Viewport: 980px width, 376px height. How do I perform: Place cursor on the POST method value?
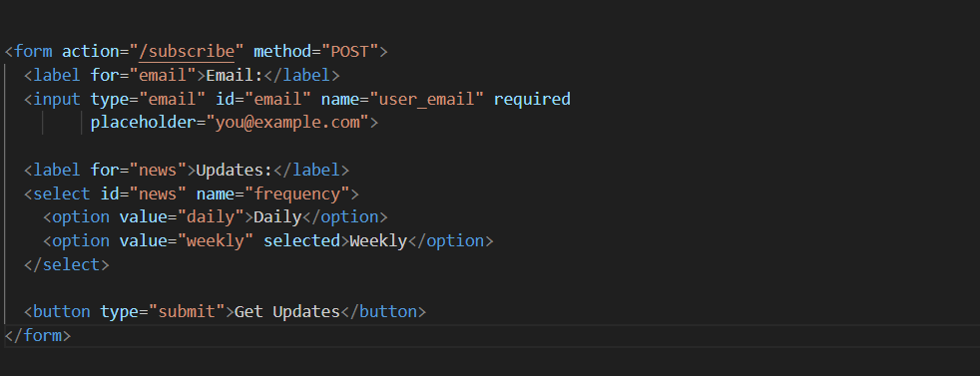pyautogui.click(x=349, y=51)
